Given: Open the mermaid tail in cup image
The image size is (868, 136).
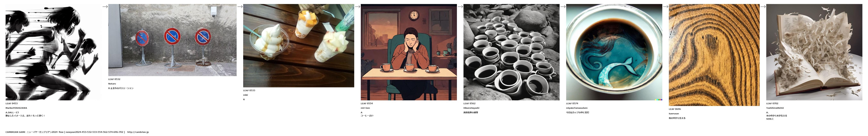Looking at the screenshot, I should 614,52.
